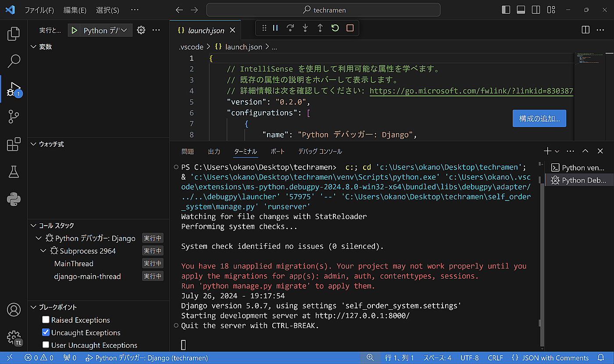Switch to the 出力 panel tab
The width and height of the screenshot is (614, 364).
tap(214, 152)
